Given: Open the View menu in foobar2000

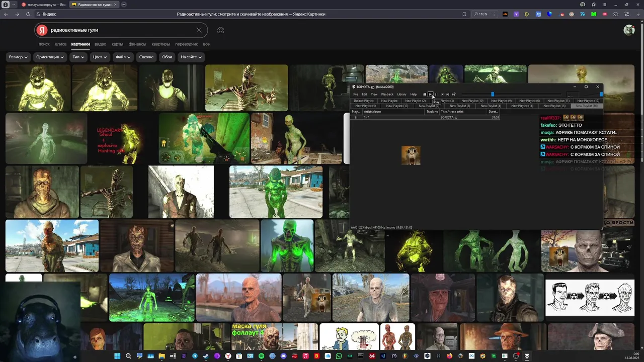Looking at the screenshot, I should pyautogui.click(x=374, y=94).
